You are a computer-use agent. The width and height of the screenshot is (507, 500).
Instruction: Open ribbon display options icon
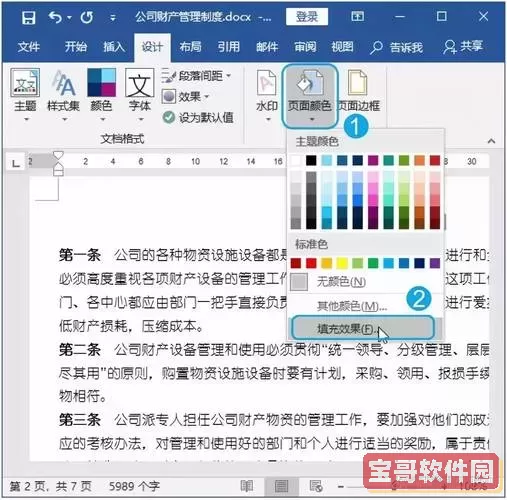(x=358, y=16)
